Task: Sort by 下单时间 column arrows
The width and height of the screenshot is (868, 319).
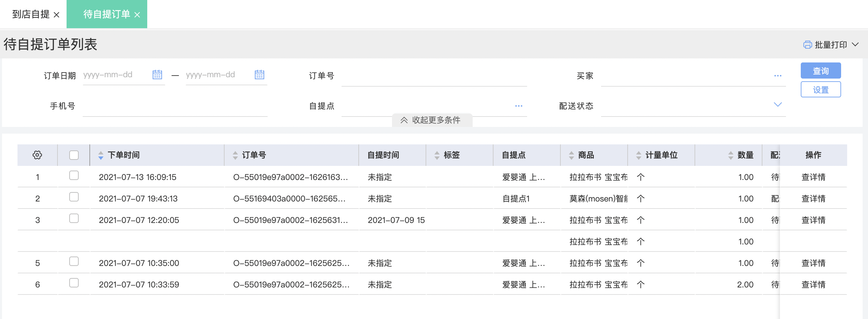Action: coord(101,155)
